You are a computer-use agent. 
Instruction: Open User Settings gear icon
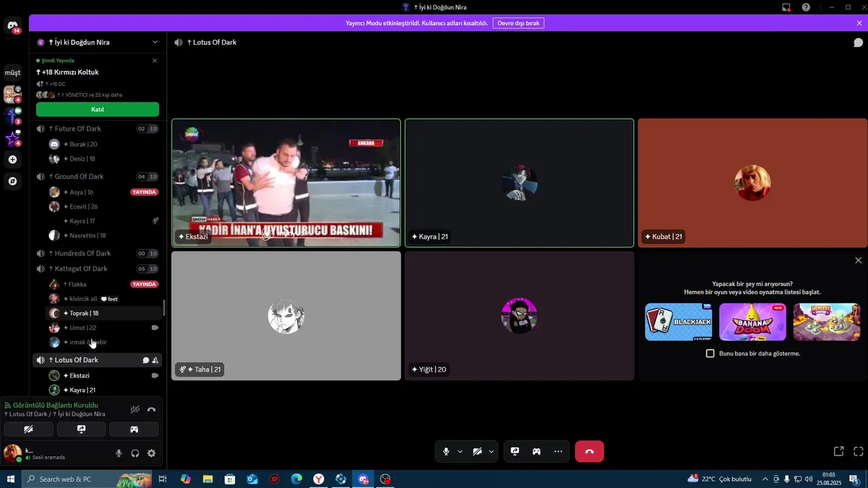pyautogui.click(x=151, y=453)
